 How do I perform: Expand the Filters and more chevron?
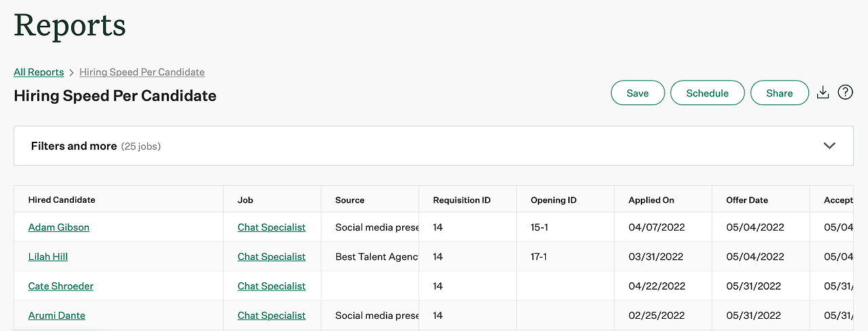(x=829, y=146)
